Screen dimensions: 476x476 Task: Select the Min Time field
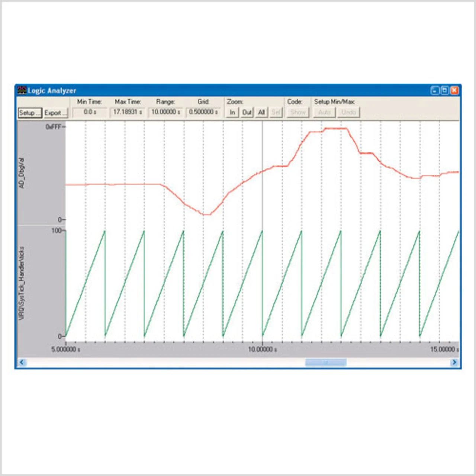[90, 112]
